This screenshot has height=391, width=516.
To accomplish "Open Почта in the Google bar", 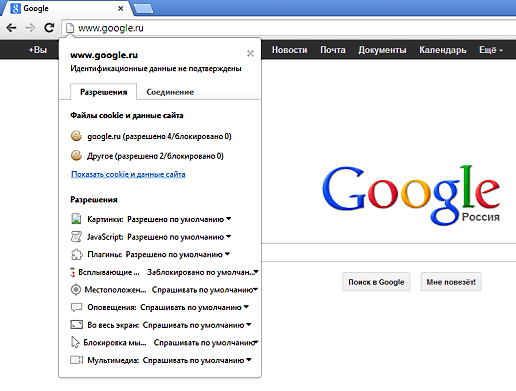I will pos(333,50).
